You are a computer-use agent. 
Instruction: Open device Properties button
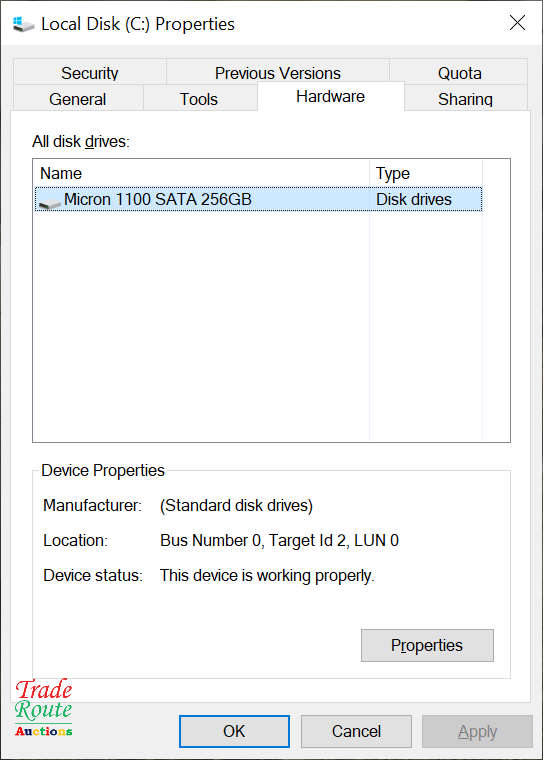click(427, 645)
